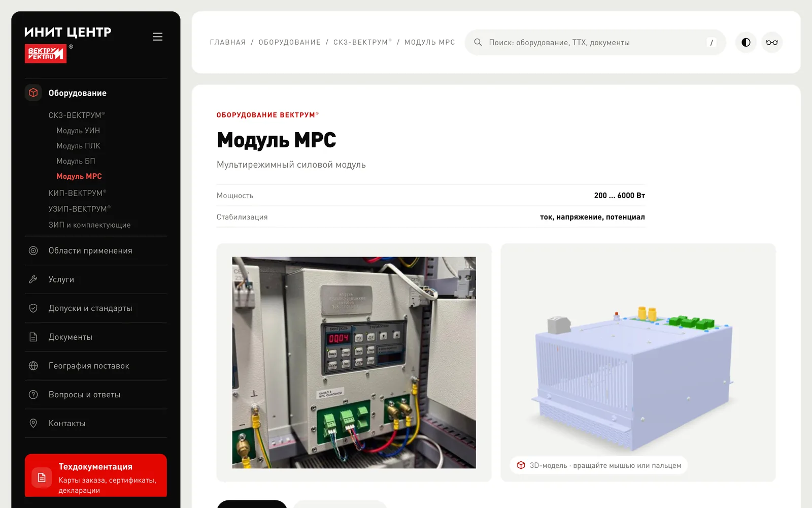The image size is (812, 508).
Task: Click the document icon in Техдокументация card
Action: pos(42,478)
